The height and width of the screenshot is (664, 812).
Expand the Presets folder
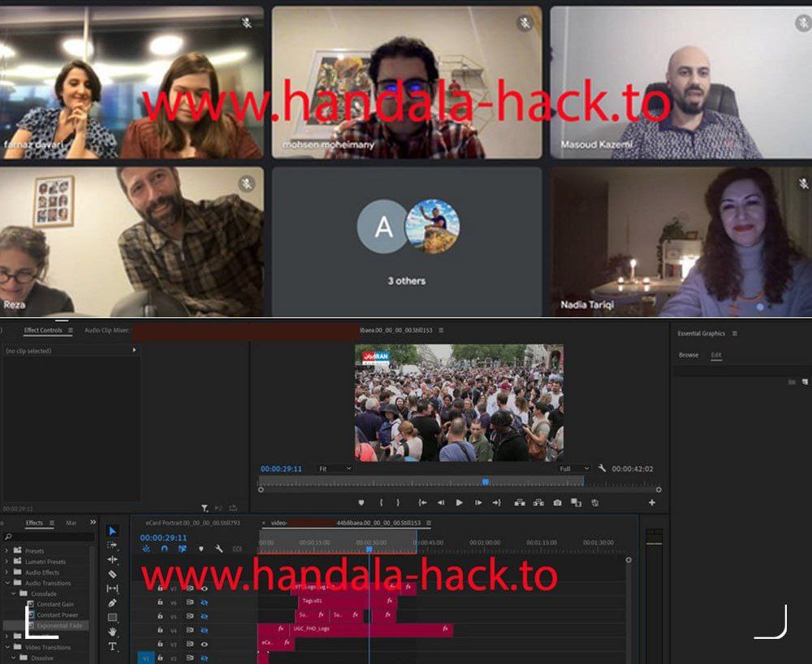6,550
